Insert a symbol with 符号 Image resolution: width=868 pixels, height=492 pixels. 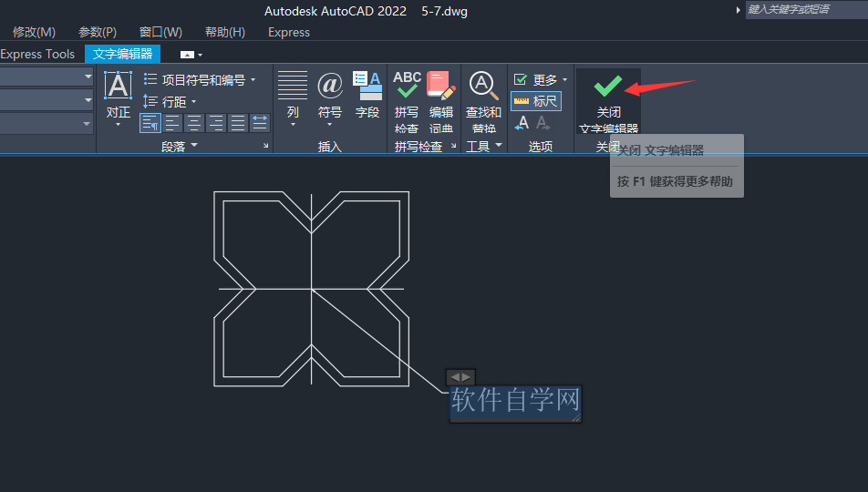[x=330, y=97]
